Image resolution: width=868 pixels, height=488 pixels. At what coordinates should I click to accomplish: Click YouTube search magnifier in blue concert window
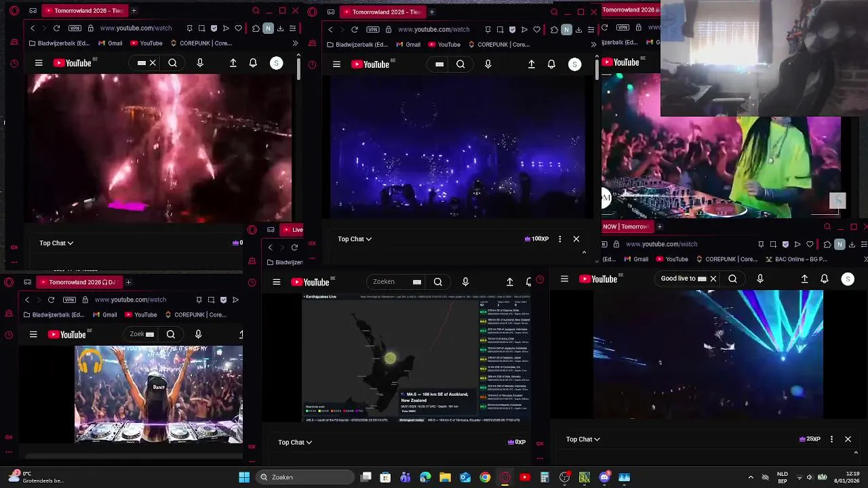[461, 64]
